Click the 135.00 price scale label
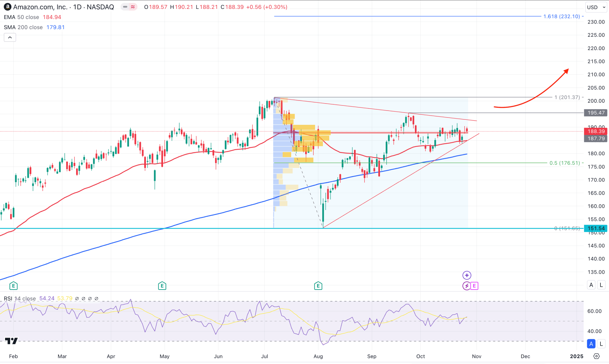609x364 pixels. click(596, 272)
